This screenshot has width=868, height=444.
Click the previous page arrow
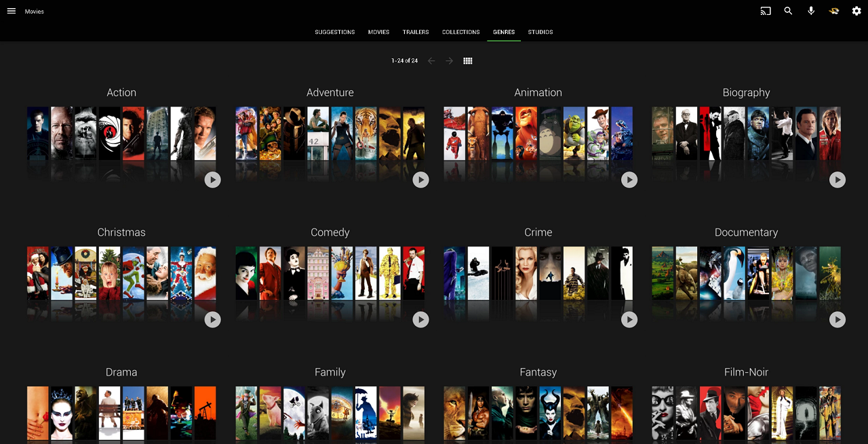pyautogui.click(x=431, y=60)
